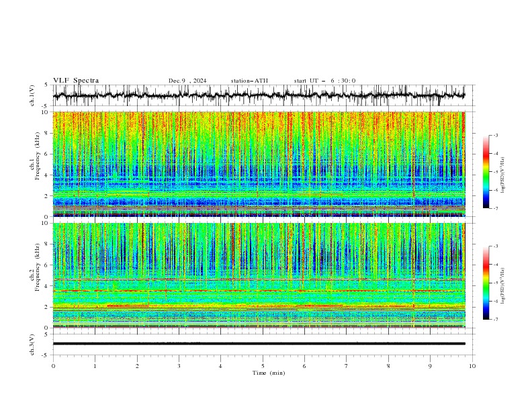Viewport: 532px width, 411px height.
Task: Click time axis tick label "10"
Action: click(x=472, y=366)
